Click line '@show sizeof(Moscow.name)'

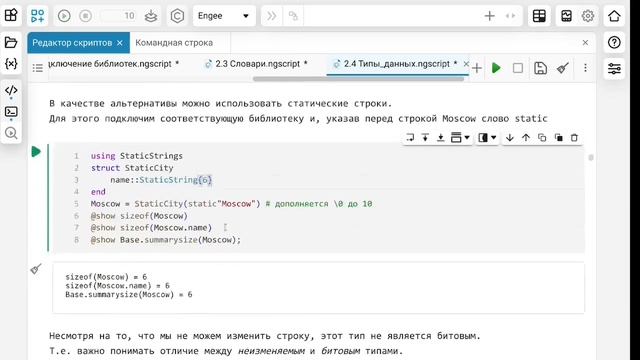tap(151, 228)
